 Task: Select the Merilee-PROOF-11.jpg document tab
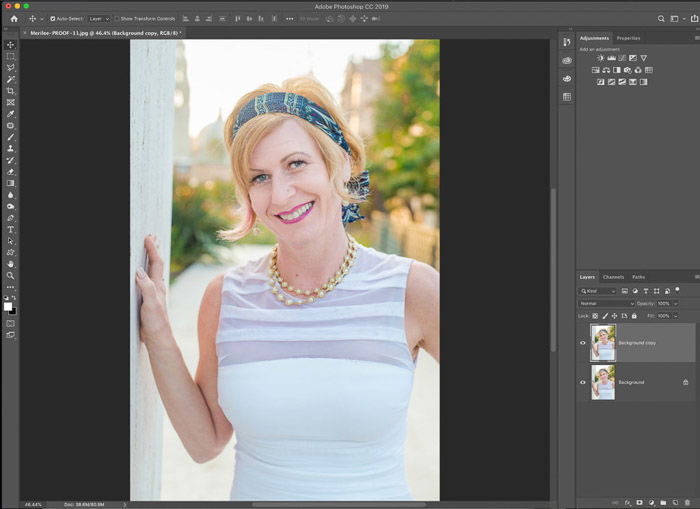pyautogui.click(x=104, y=33)
